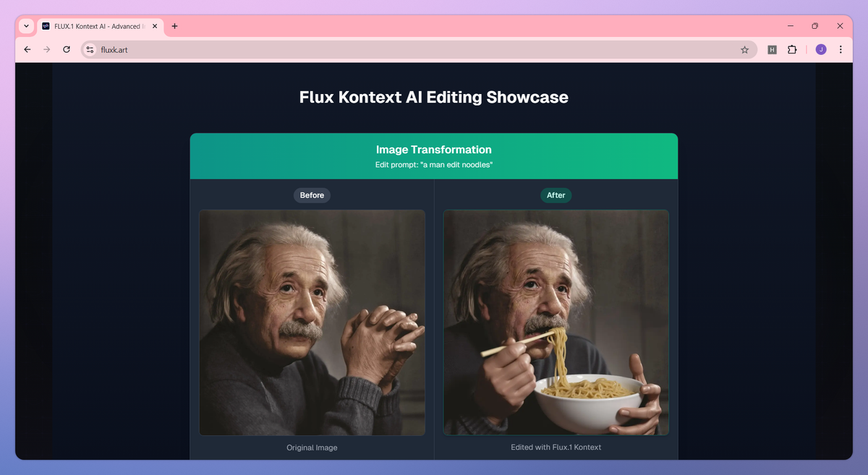The height and width of the screenshot is (475, 868).
Task: Click the edited noodle-eating image
Action: pos(556,322)
